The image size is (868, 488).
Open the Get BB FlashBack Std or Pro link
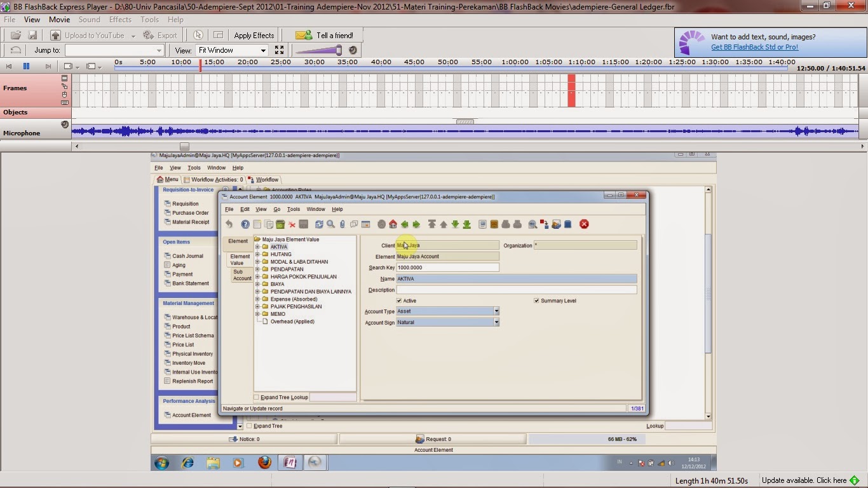754,47
